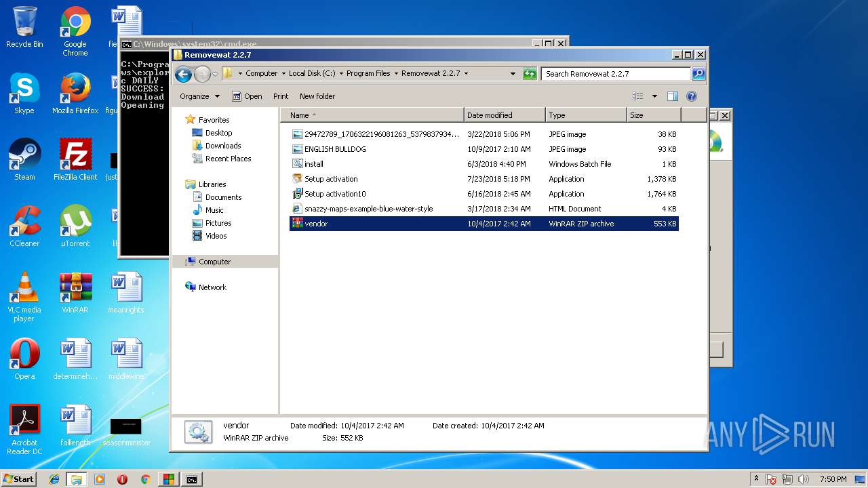Open the Organize menu
This screenshot has height=488, width=868.
click(199, 96)
